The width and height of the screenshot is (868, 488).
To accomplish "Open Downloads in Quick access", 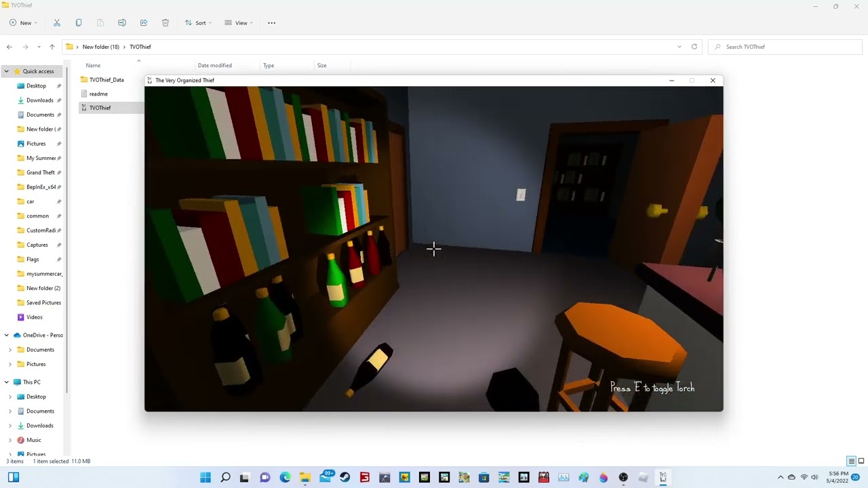I will pos(39,100).
